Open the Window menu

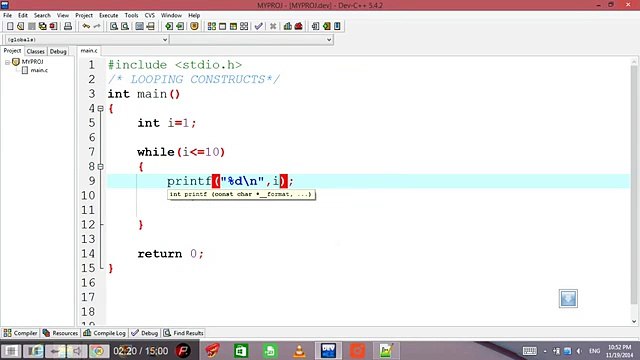pos(171,15)
